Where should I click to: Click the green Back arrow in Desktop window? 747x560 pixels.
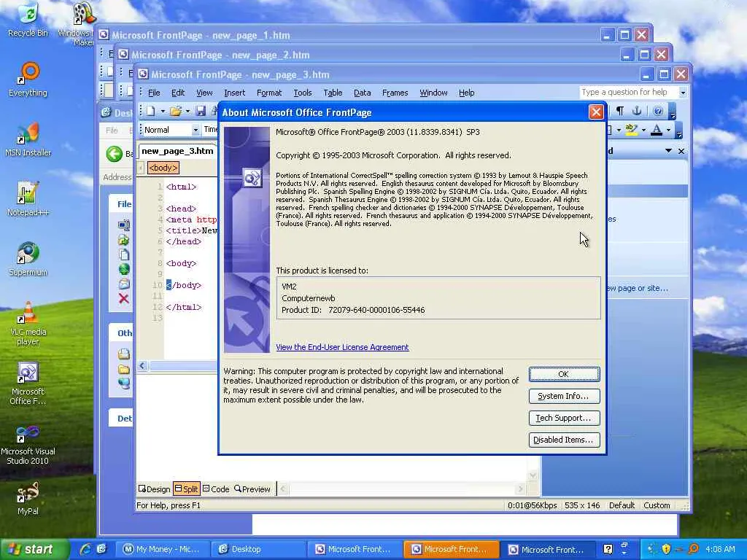[x=115, y=154]
